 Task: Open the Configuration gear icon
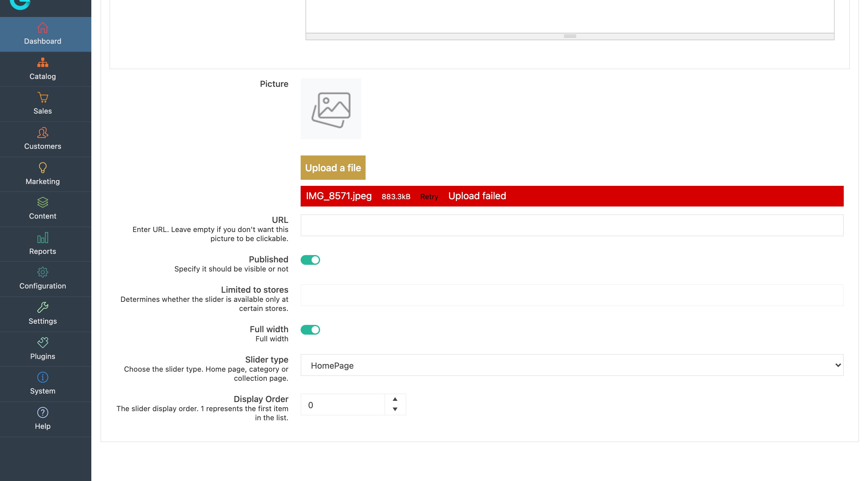[x=42, y=272]
